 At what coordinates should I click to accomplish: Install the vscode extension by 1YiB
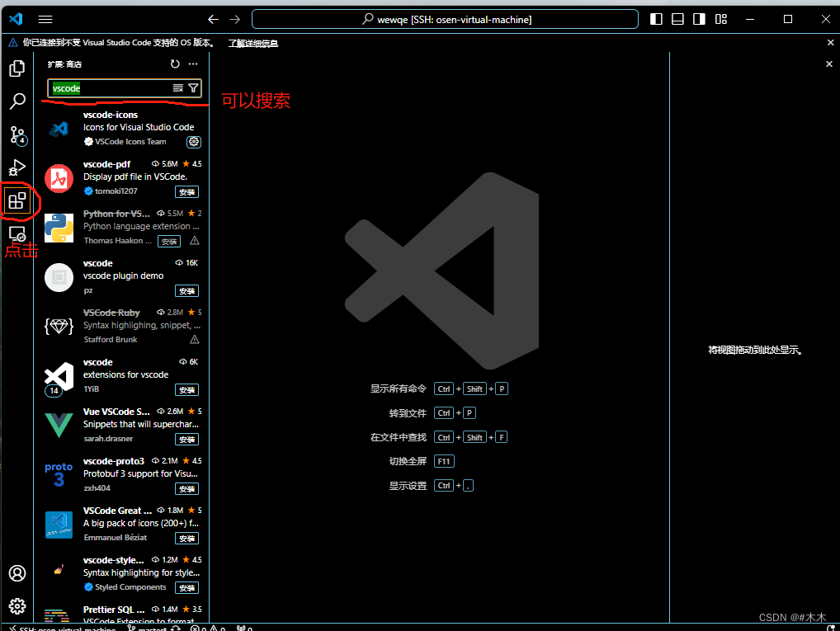[x=186, y=390]
